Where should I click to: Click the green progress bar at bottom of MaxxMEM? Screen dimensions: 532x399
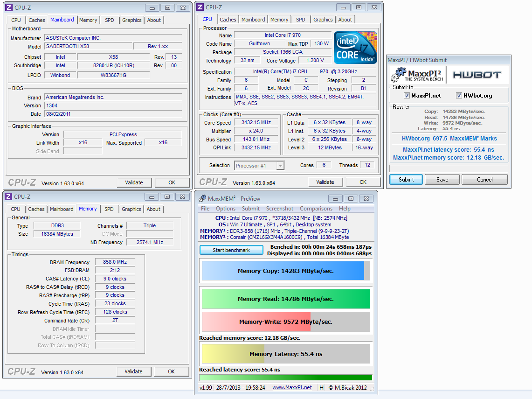[286, 378]
